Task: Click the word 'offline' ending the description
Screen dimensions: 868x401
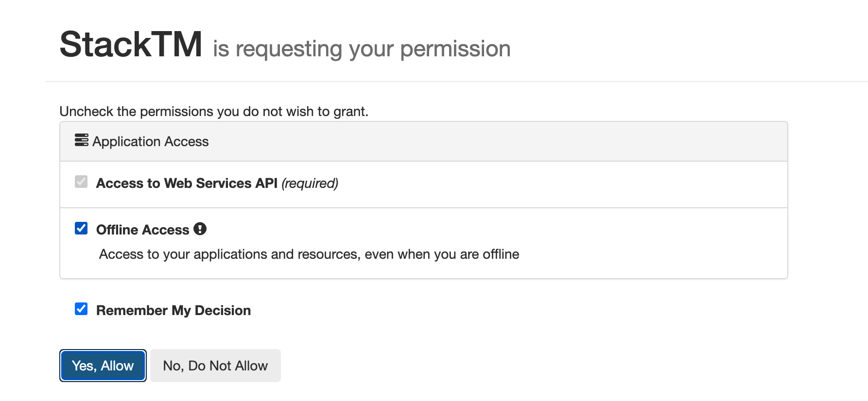Action: (501, 254)
